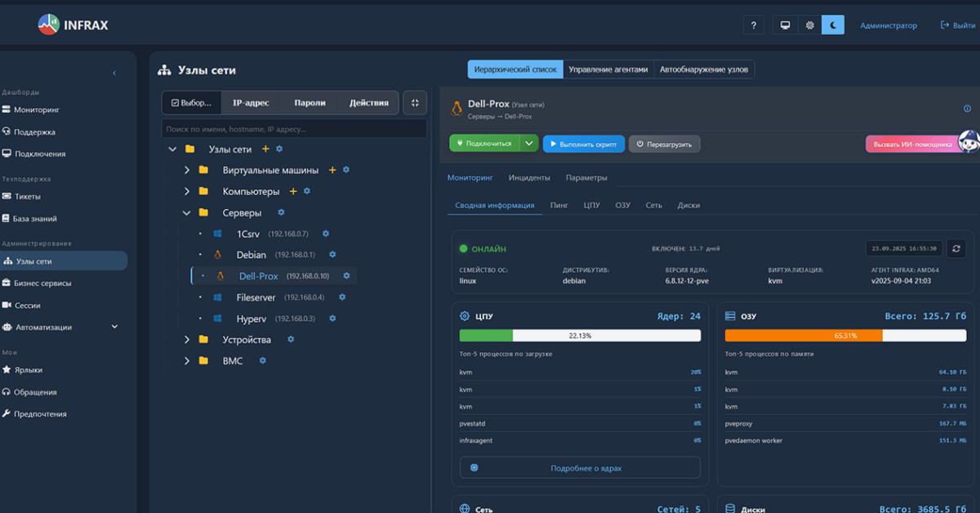This screenshot has height=513, width=980.
Task: Add item to Компьютеры with plus
Action: pos(293,191)
